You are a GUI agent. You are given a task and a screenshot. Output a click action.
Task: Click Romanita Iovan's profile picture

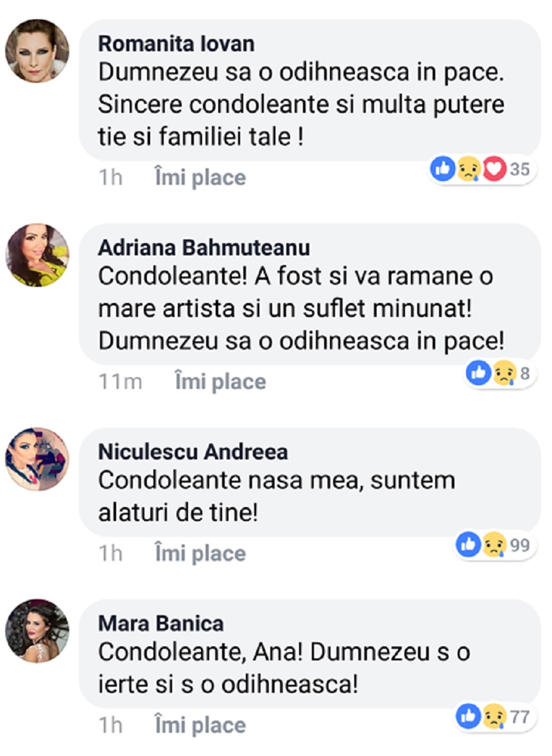(x=37, y=51)
